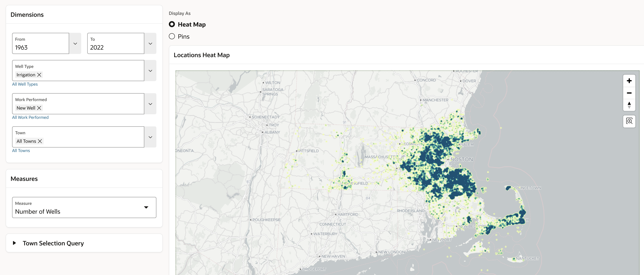
Task: Expand the Well Type dropdown
Action: [150, 71]
